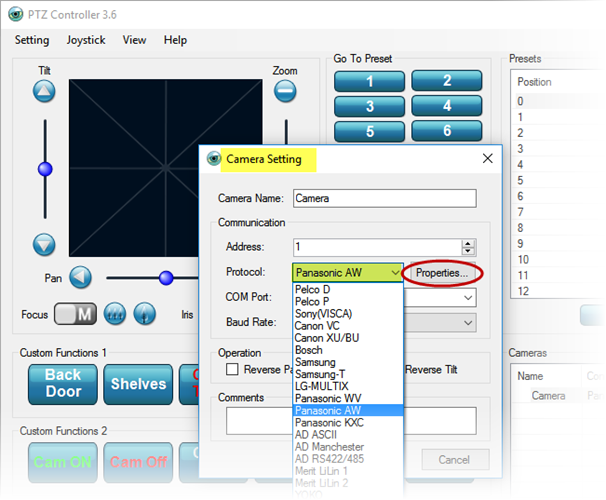Click the focus far mountains icon

point(115,313)
